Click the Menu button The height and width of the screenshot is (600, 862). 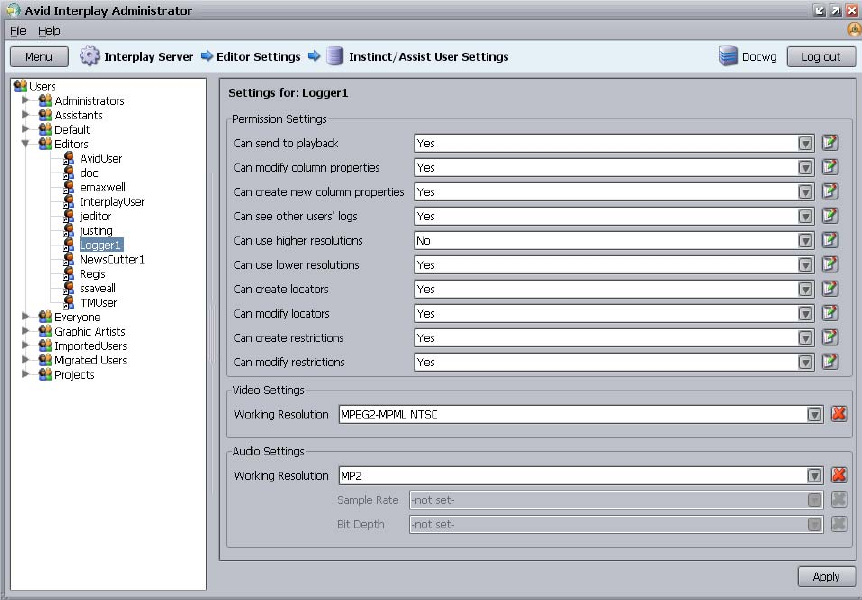pos(39,57)
